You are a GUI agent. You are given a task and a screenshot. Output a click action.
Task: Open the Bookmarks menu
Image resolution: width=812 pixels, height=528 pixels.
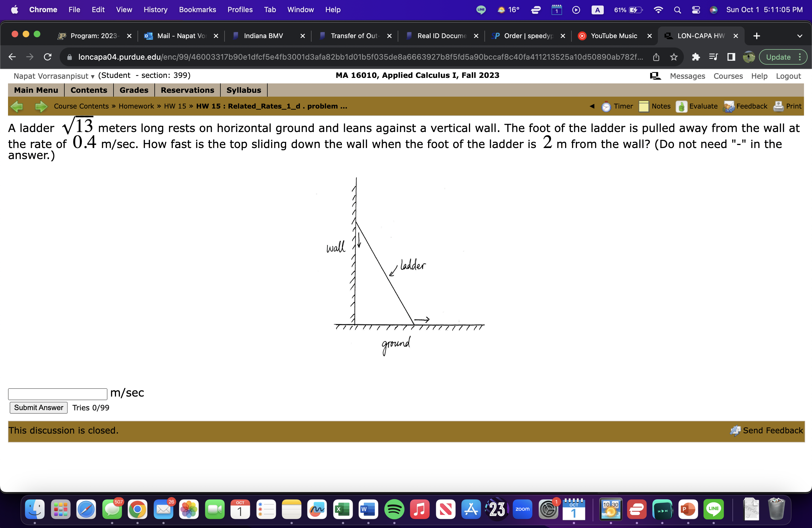197,10
